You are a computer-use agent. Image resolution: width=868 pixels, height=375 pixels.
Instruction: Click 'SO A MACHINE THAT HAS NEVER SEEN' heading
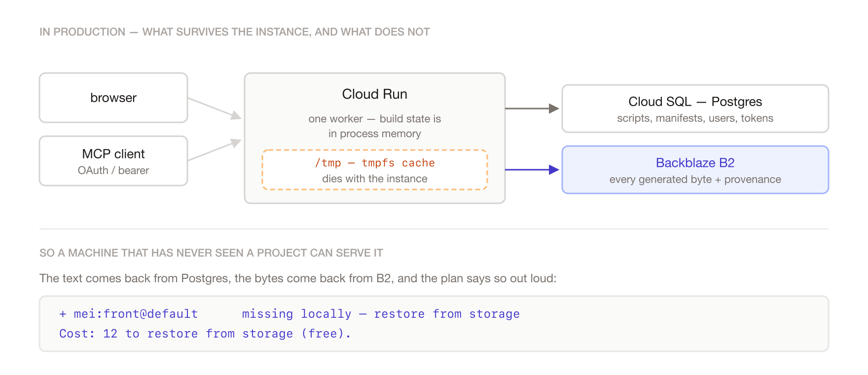211,253
